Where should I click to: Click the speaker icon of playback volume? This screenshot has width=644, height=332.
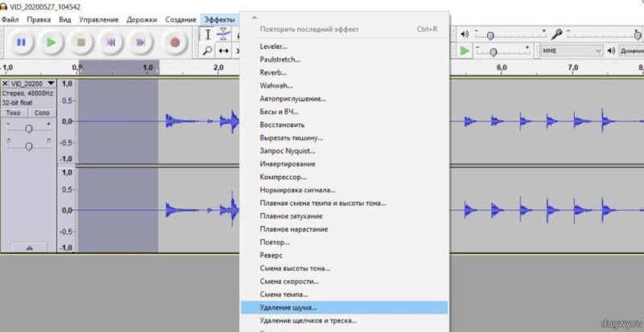(464, 34)
